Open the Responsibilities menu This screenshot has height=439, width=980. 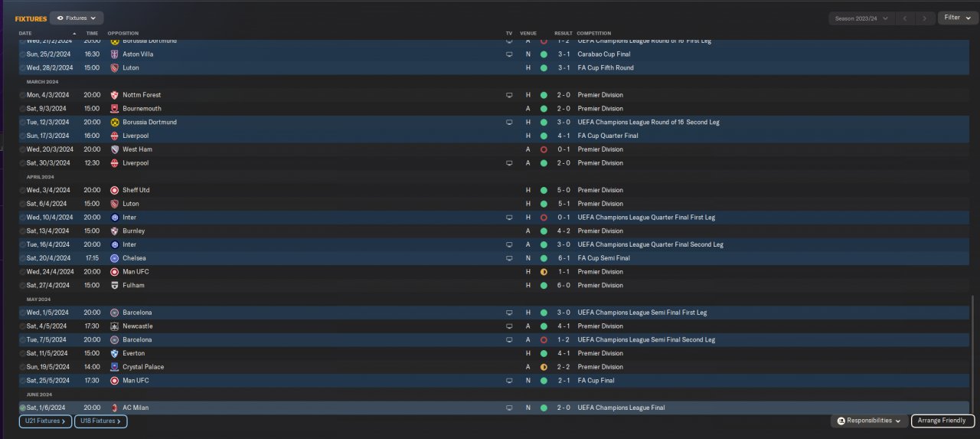(x=869, y=421)
